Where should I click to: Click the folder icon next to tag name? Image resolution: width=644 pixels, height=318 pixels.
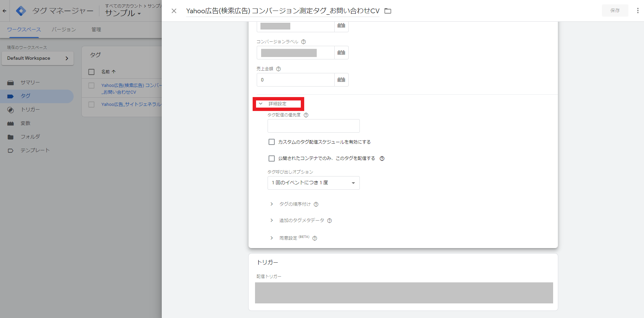[388, 11]
